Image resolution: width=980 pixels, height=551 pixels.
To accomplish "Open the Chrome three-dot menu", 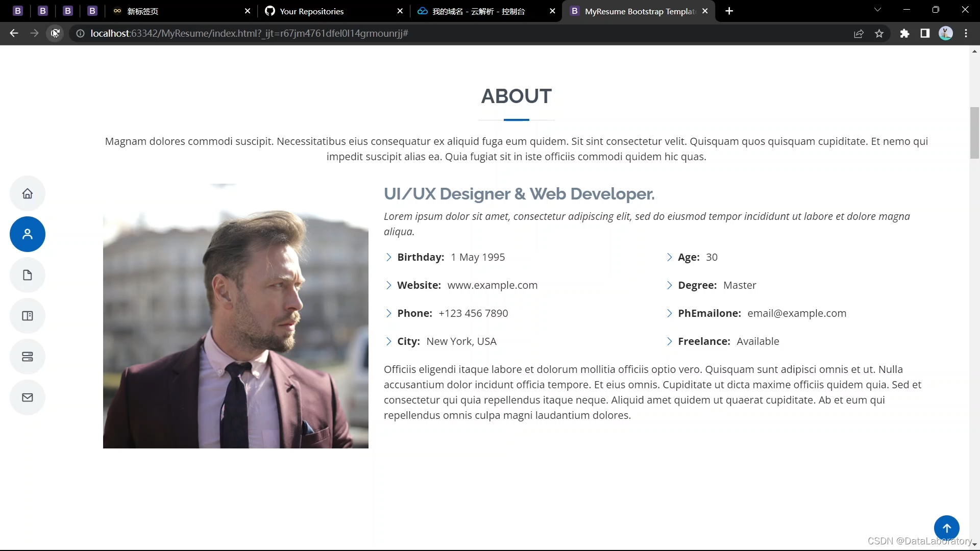I will point(966,34).
